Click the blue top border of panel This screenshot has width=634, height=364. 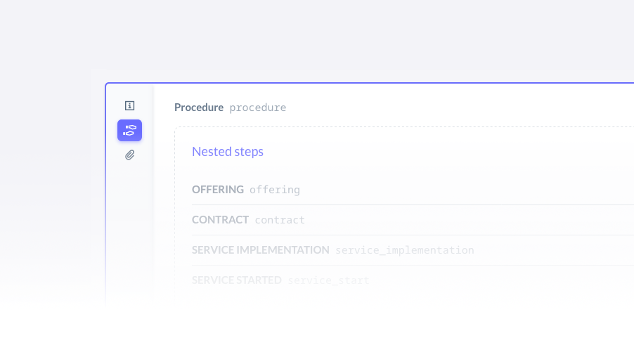(x=370, y=83)
